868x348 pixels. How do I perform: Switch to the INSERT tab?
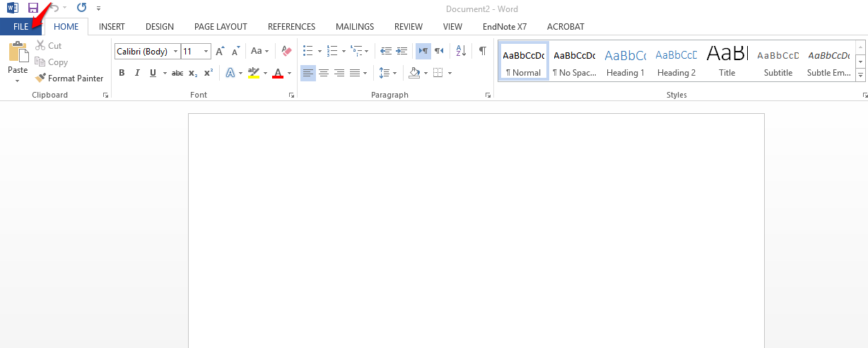112,27
